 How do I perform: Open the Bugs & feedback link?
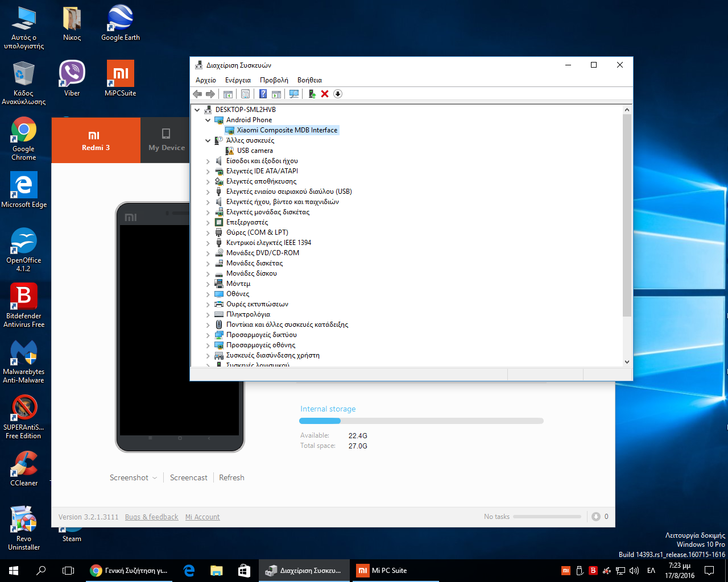click(151, 517)
